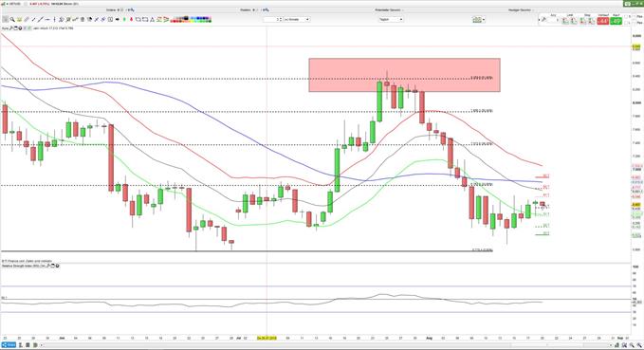Toggle the cursor selection mode button
This screenshot has width=644, height=350.
(5, 19)
